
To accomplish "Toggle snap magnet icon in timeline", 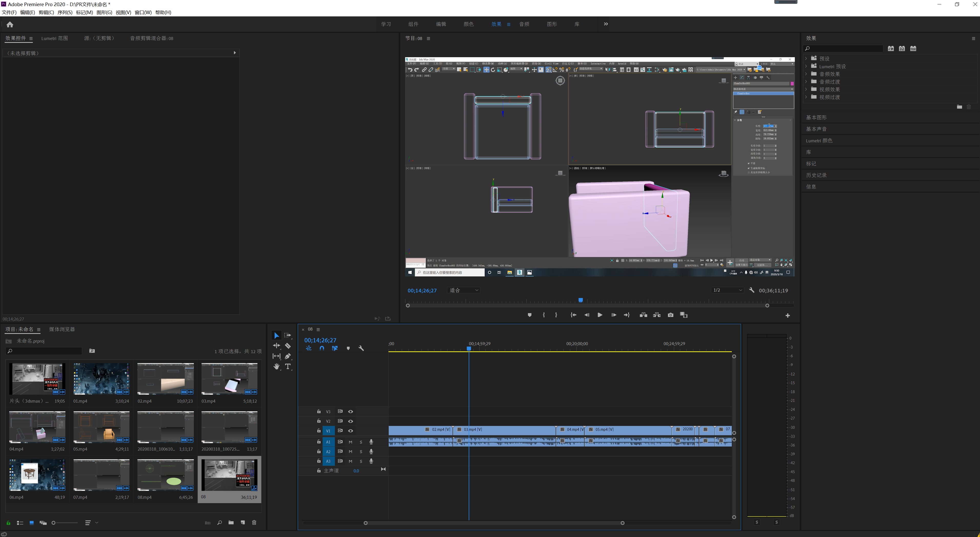I will (322, 348).
